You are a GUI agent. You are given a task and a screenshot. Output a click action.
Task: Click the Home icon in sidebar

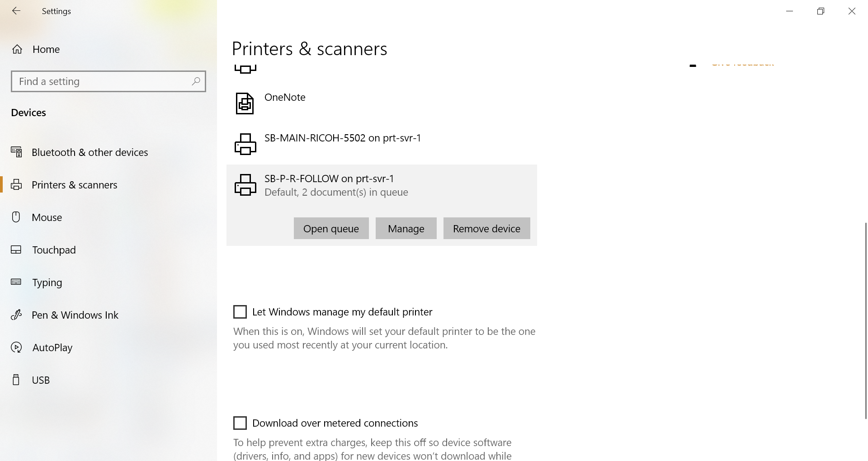tap(17, 49)
